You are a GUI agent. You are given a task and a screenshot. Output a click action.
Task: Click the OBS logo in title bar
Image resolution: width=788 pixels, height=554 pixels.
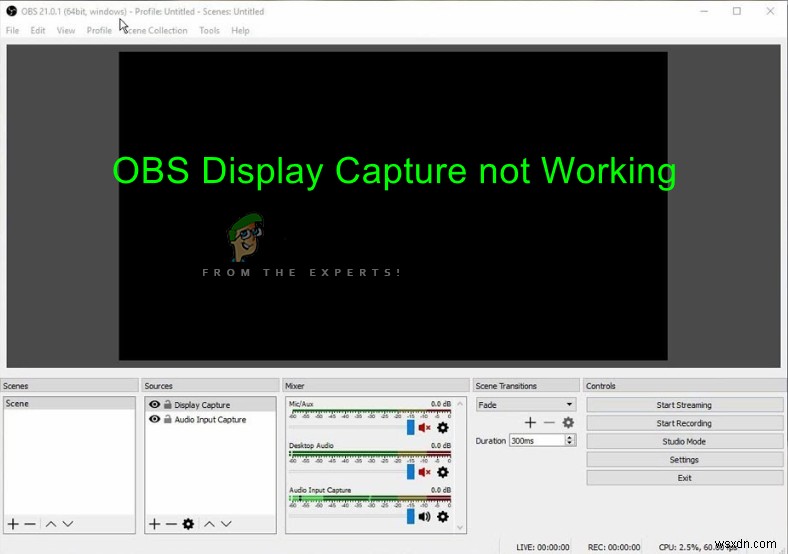(x=11, y=11)
